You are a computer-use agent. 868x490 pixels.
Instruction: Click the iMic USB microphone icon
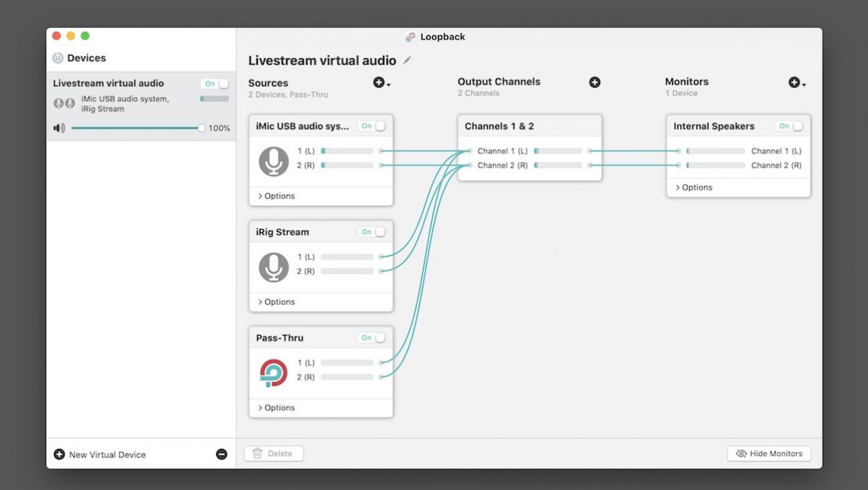[274, 161]
